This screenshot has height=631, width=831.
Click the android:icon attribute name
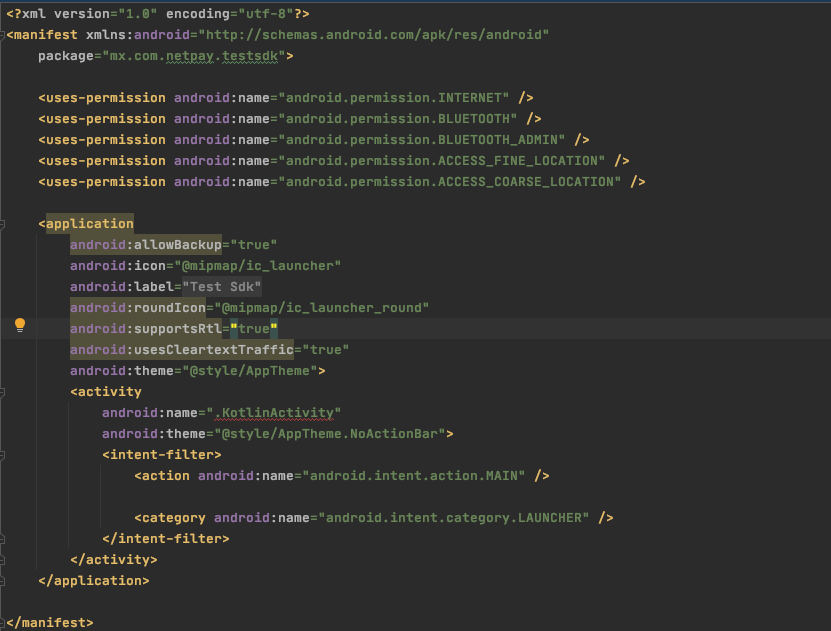118,266
